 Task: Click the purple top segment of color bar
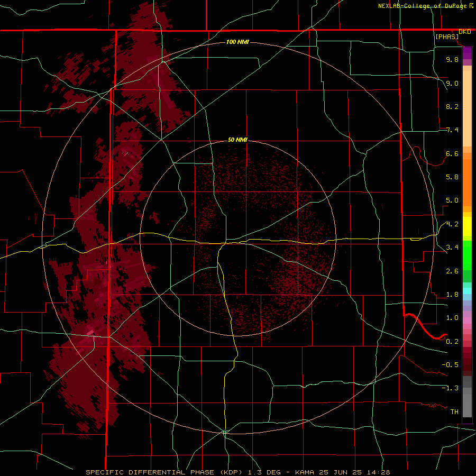pyautogui.click(x=467, y=53)
